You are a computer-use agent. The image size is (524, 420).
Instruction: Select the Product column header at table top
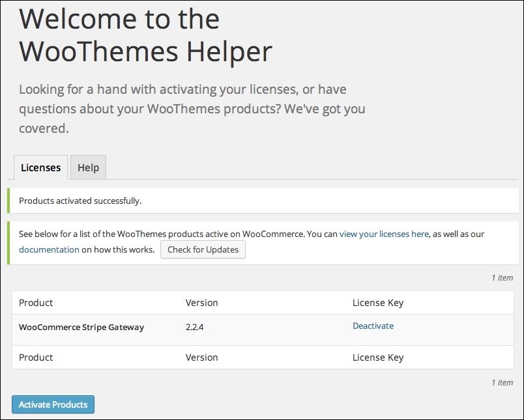click(x=36, y=303)
